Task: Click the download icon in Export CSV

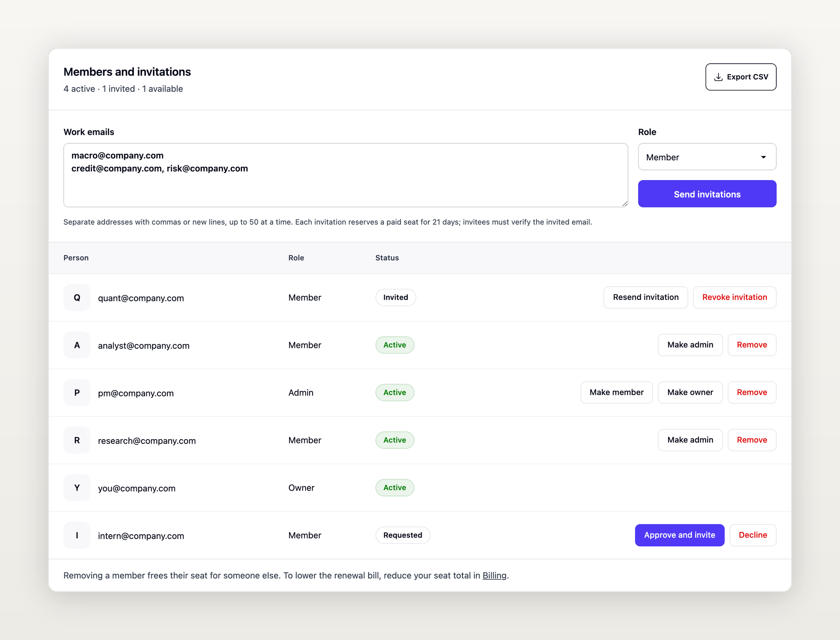Action: click(718, 77)
